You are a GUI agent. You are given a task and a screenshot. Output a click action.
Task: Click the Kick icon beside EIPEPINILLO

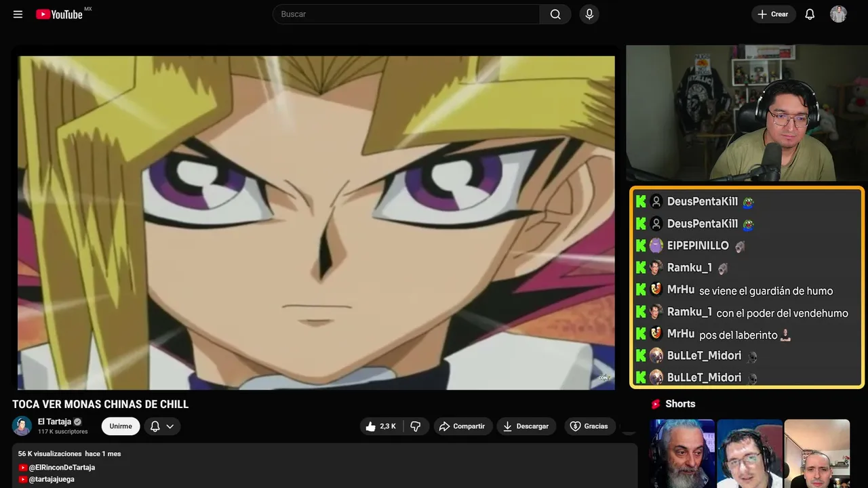coord(641,245)
